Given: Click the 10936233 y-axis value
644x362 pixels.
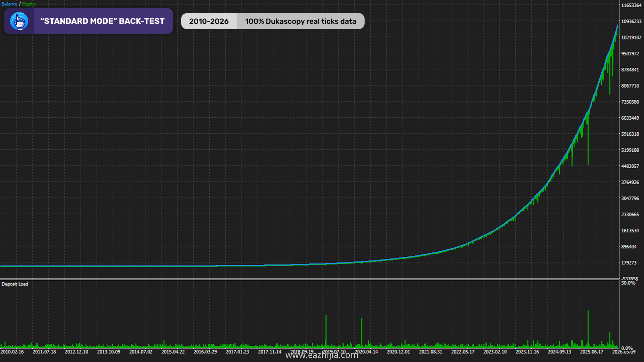Looking at the screenshot, I should coord(631,21).
